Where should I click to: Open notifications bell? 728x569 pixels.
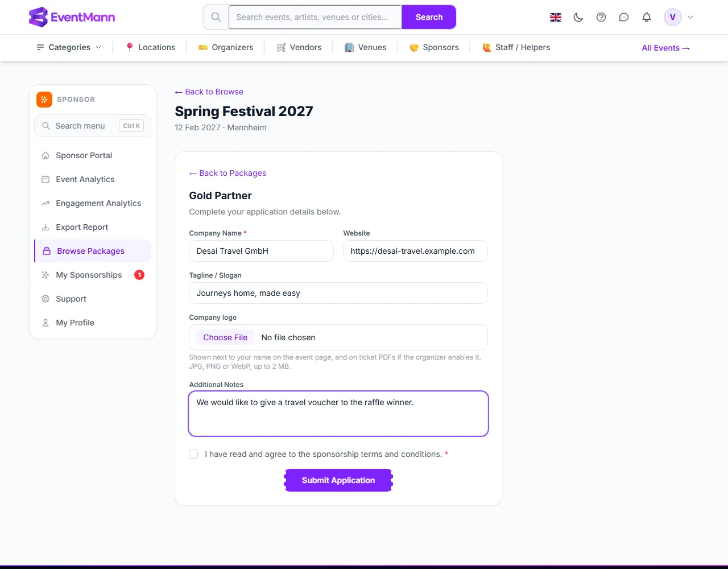click(x=647, y=17)
